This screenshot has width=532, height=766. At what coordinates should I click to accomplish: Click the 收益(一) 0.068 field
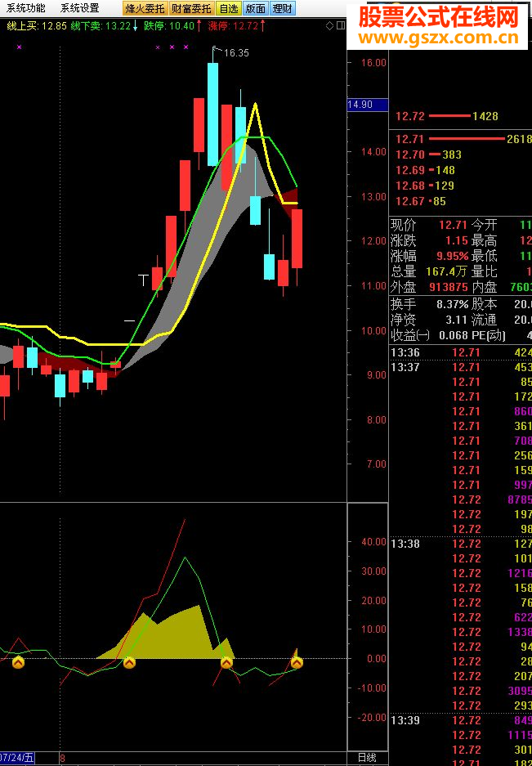[429, 336]
